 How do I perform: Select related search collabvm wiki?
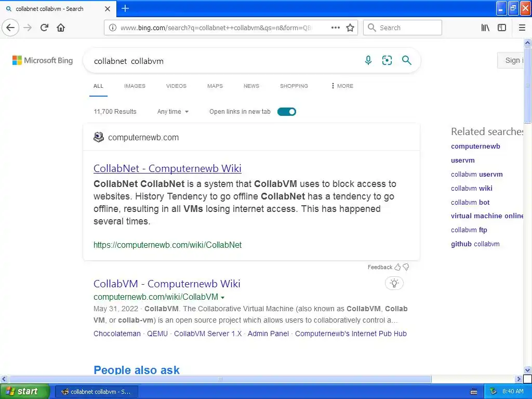click(471, 188)
